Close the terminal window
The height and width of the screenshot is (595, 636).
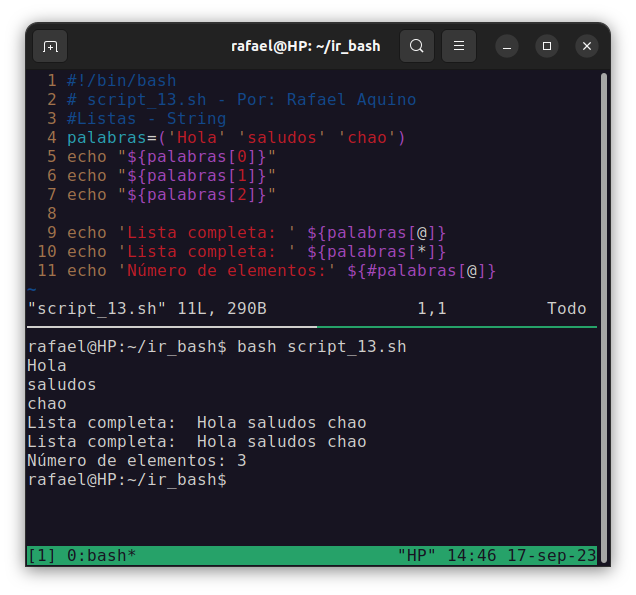click(x=587, y=46)
